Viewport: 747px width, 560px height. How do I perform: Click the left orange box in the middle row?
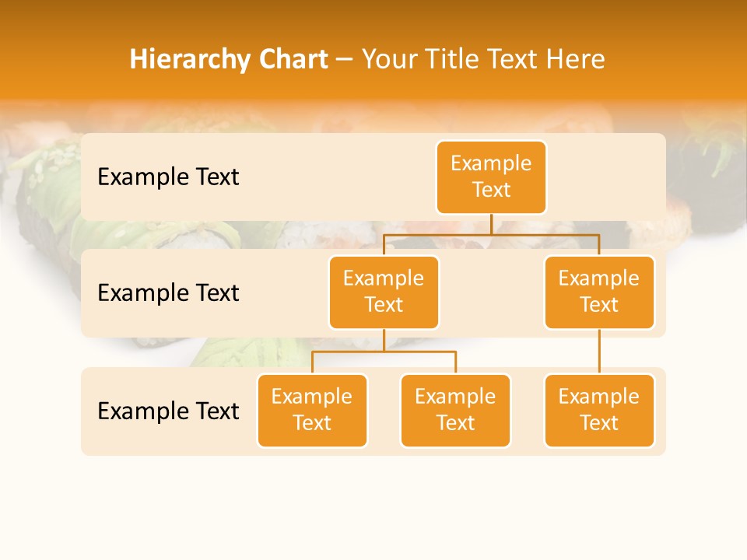coord(384,292)
